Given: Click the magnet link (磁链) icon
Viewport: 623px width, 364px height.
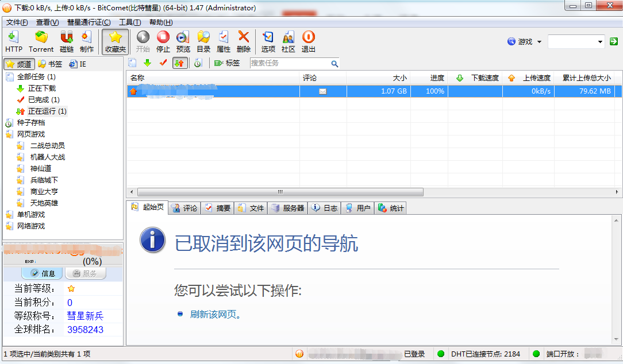Looking at the screenshot, I should tap(67, 41).
